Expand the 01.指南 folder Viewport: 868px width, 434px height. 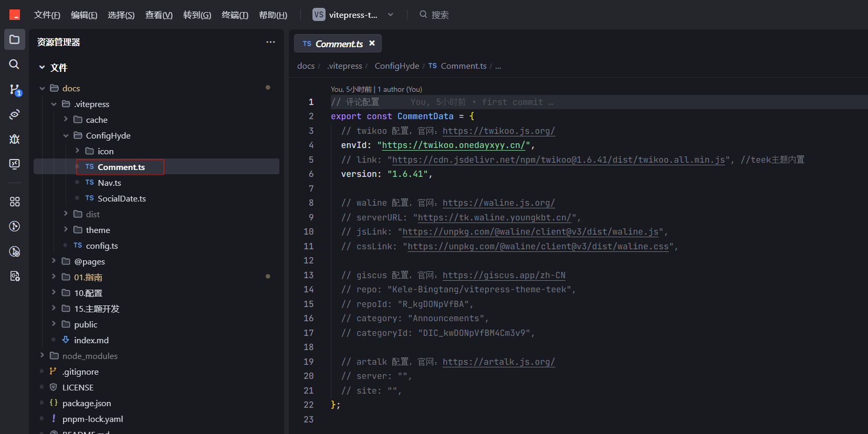[x=54, y=277]
